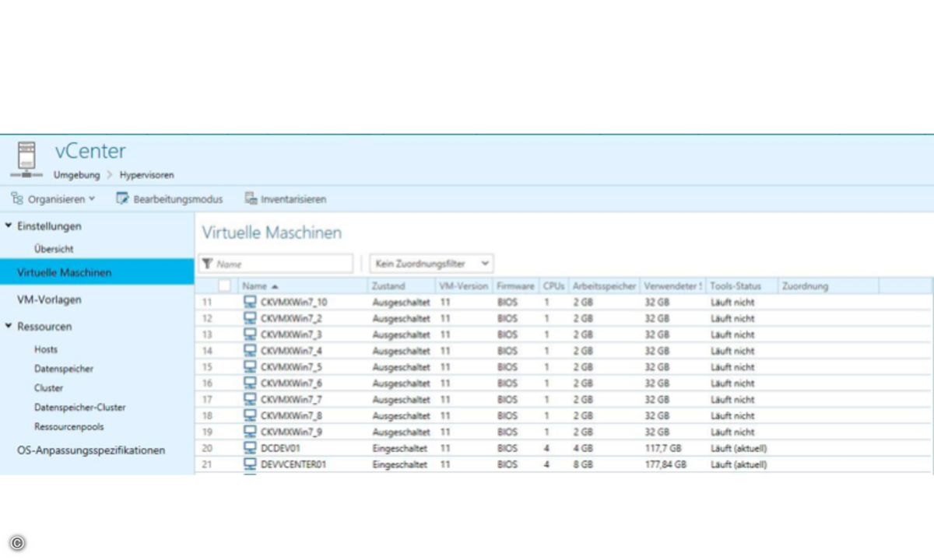Image resolution: width=934 pixels, height=560 pixels.
Task: Collapse the Ressourcen section
Action: [9, 327]
